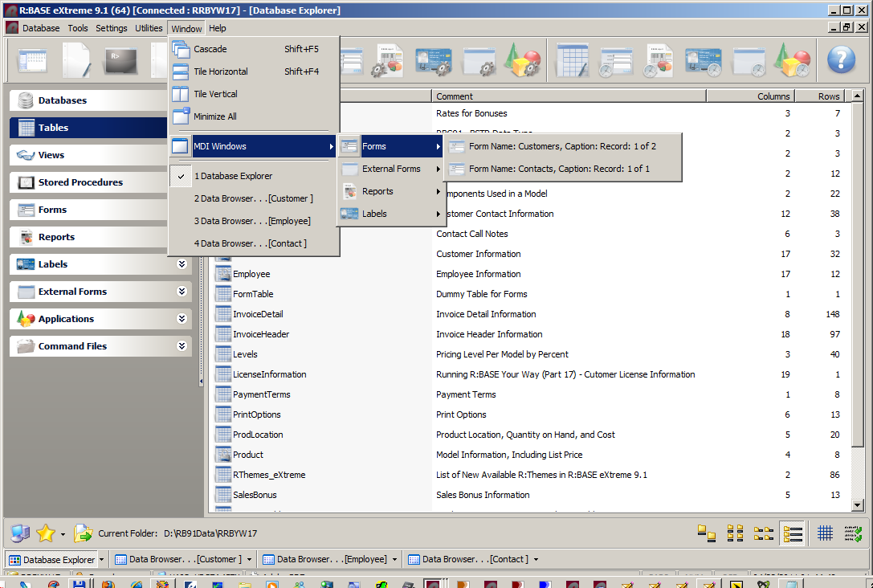Screen dimensions: 873x588
Task: Open dropdown arrow beside Data Browser [Customer] tab
Action: 250,560
